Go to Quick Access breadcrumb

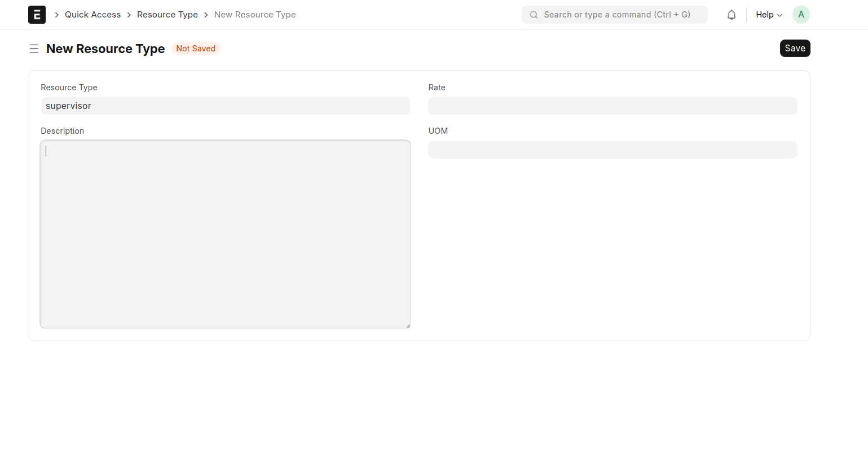[92, 15]
